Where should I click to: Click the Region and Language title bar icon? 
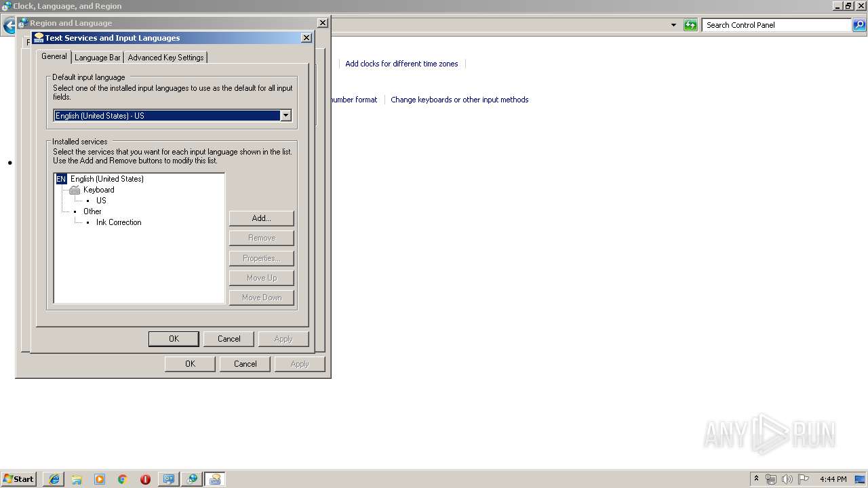click(22, 22)
